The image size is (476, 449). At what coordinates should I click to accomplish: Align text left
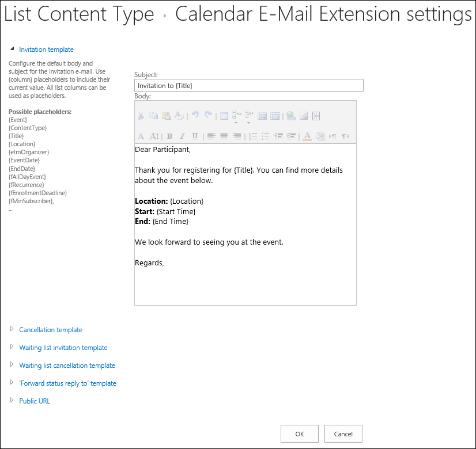pyautogui.click(x=211, y=136)
